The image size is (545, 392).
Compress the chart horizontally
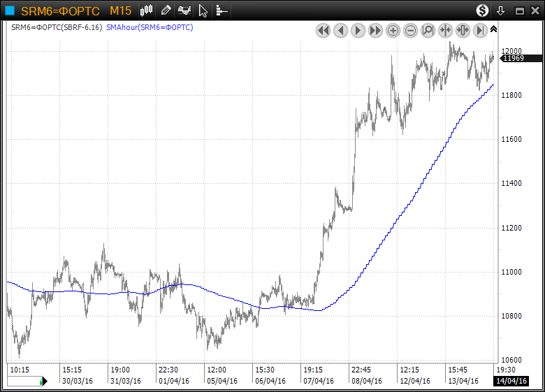[445, 30]
